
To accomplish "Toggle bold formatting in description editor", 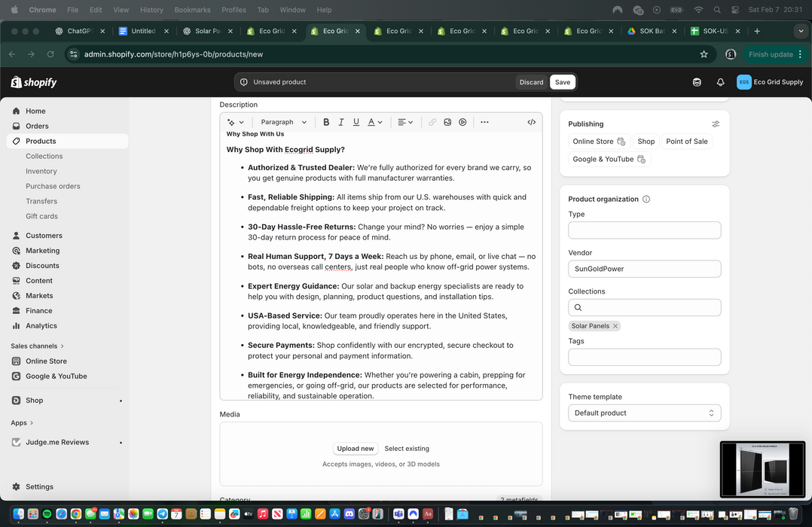I will coord(326,122).
